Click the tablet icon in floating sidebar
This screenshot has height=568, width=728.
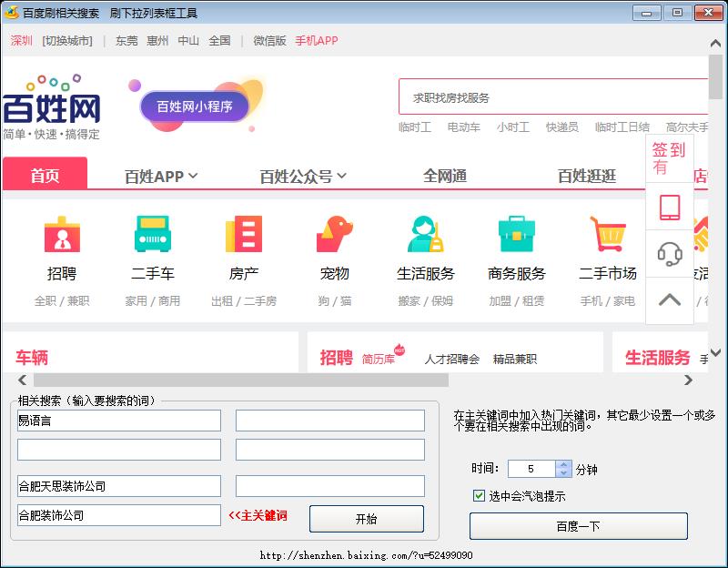670,207
